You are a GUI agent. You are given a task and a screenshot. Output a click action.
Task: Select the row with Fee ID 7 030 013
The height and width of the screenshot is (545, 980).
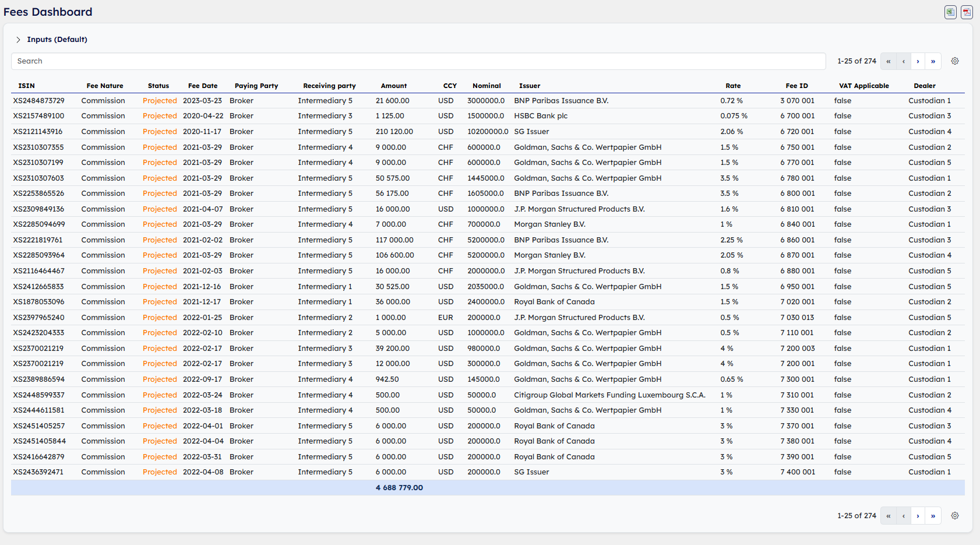[x=797, y=318]
